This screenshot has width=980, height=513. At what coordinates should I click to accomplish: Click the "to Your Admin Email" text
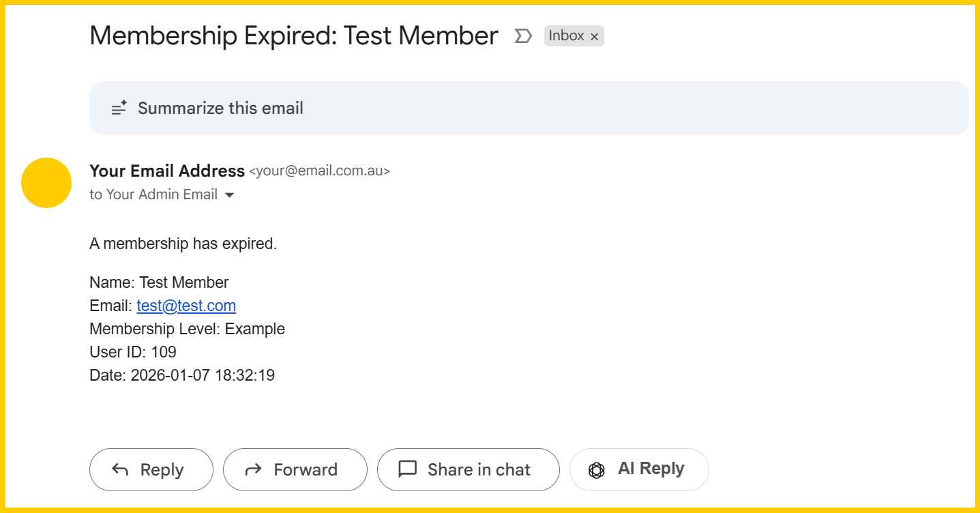(x=153, y=194)
